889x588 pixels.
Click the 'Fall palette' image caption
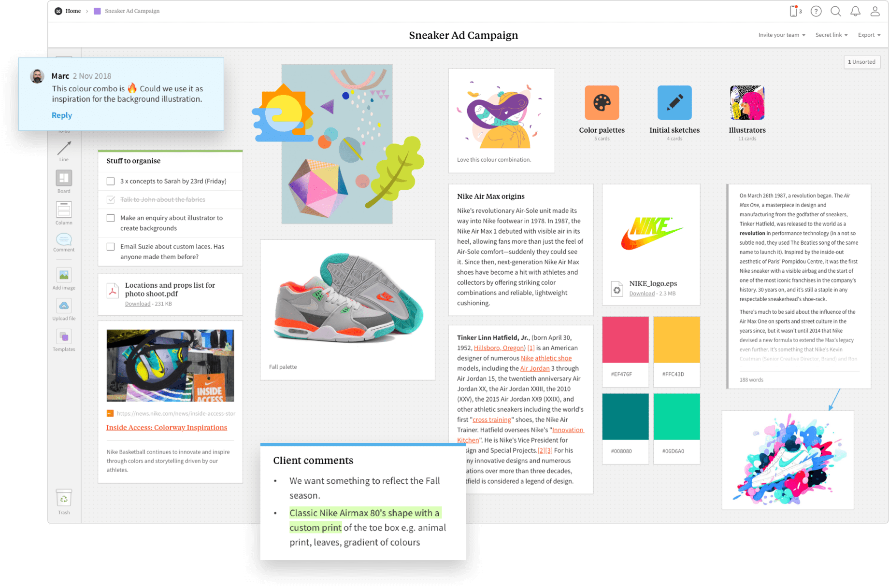[283, 367]
